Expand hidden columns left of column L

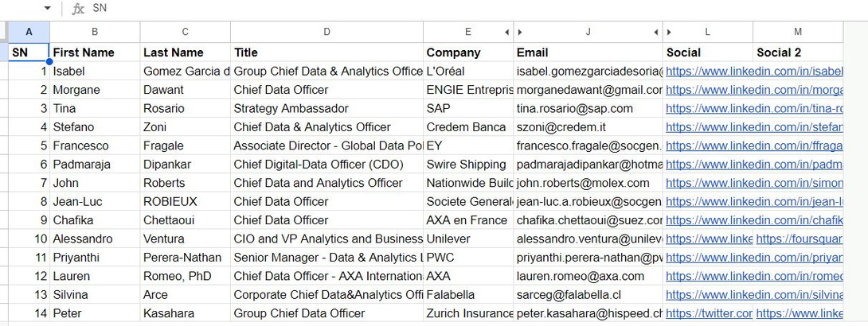669,32
